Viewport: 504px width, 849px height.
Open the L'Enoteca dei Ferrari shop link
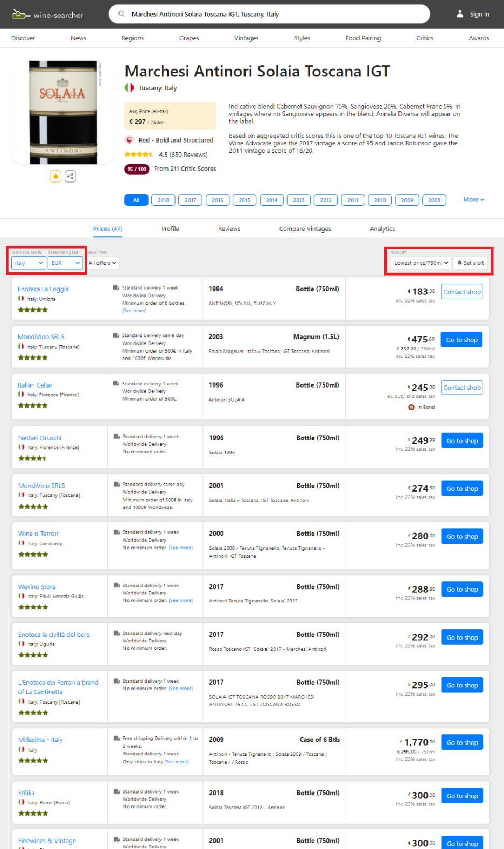[x=58, y=687]
